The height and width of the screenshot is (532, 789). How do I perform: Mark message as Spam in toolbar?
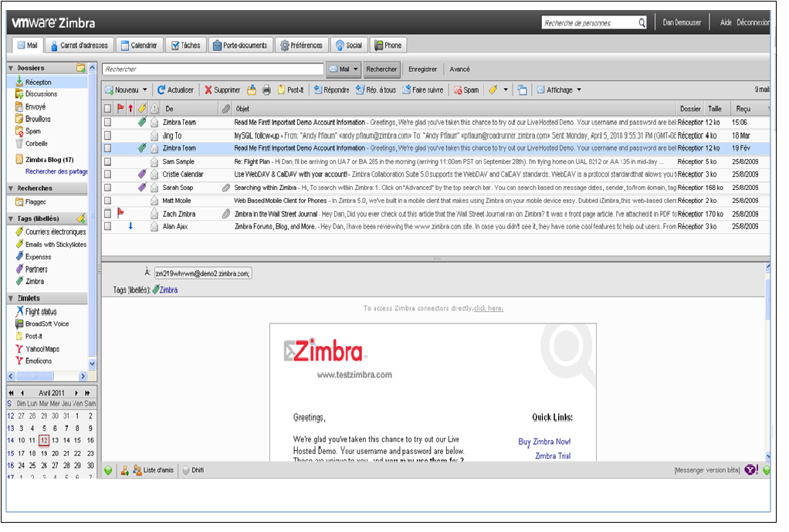pos(466,90)
